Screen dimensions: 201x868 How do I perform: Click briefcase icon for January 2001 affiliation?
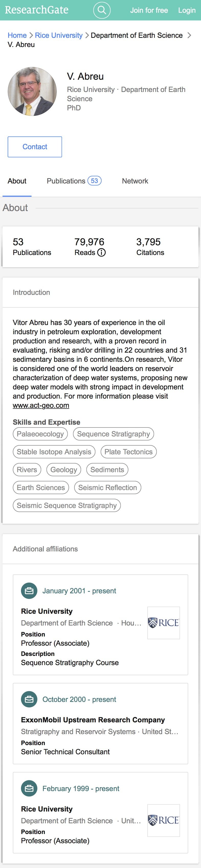(29, 591)
